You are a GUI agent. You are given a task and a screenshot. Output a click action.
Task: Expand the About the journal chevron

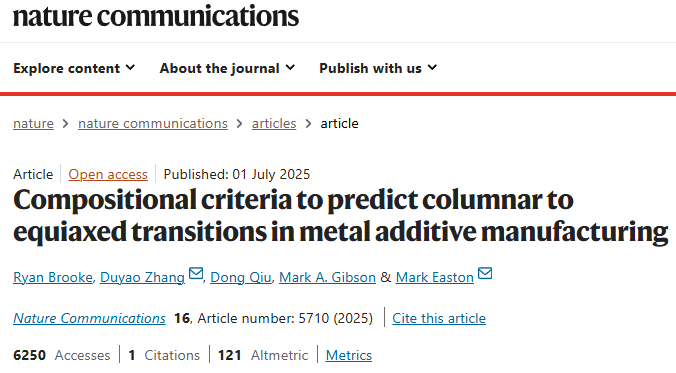290,68
